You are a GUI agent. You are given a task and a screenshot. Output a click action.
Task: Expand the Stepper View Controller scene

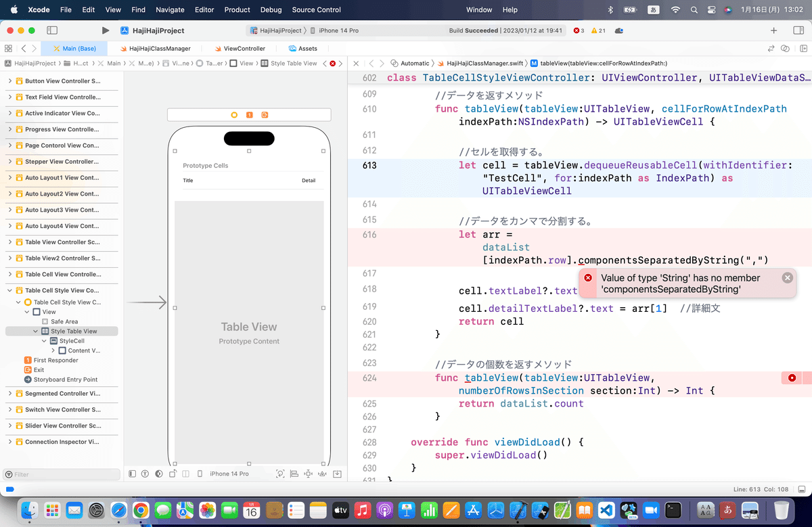[10, 162]
